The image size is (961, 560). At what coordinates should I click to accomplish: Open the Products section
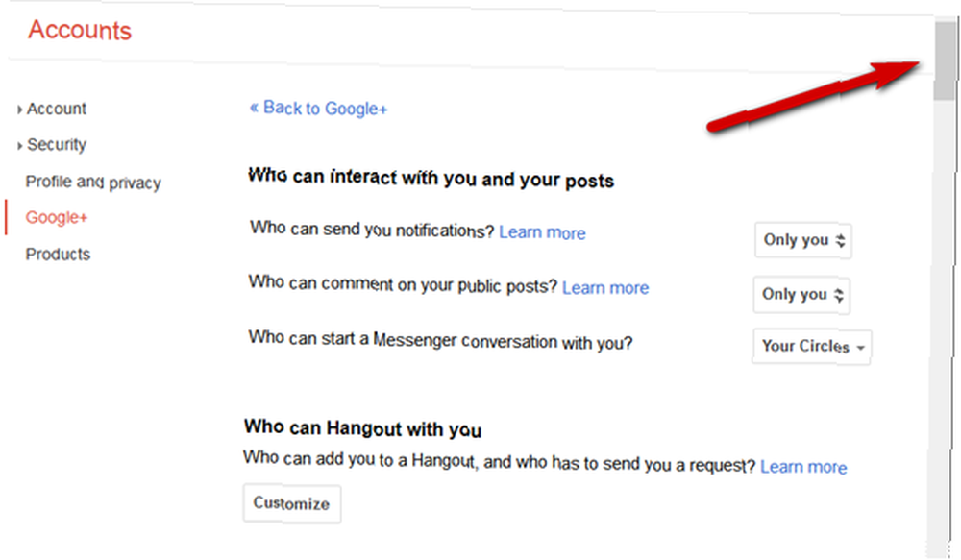click(x=58, y=254)
